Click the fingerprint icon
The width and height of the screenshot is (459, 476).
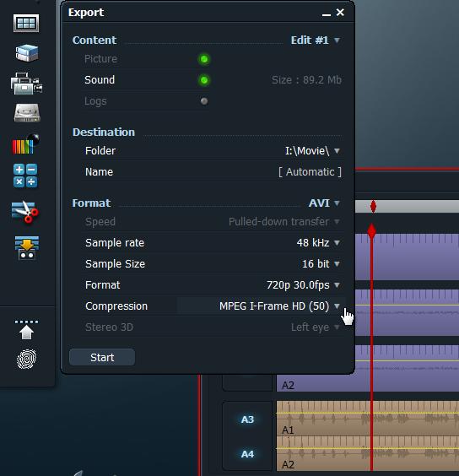pos(26,360)
